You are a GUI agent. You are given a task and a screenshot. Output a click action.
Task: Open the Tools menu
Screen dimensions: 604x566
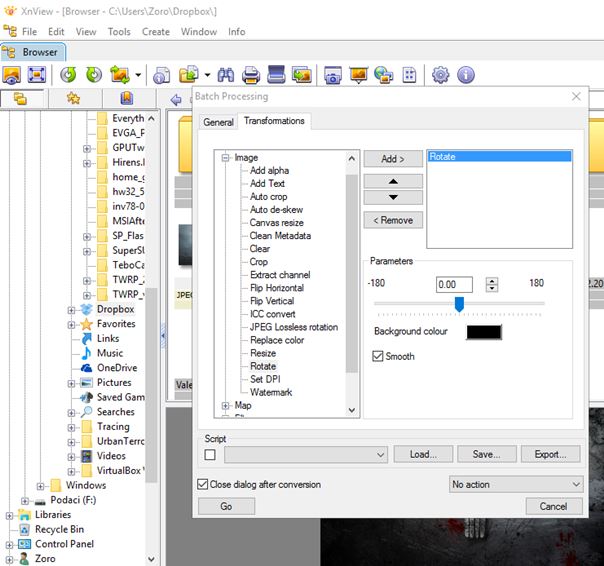click(x=119, y=31)
